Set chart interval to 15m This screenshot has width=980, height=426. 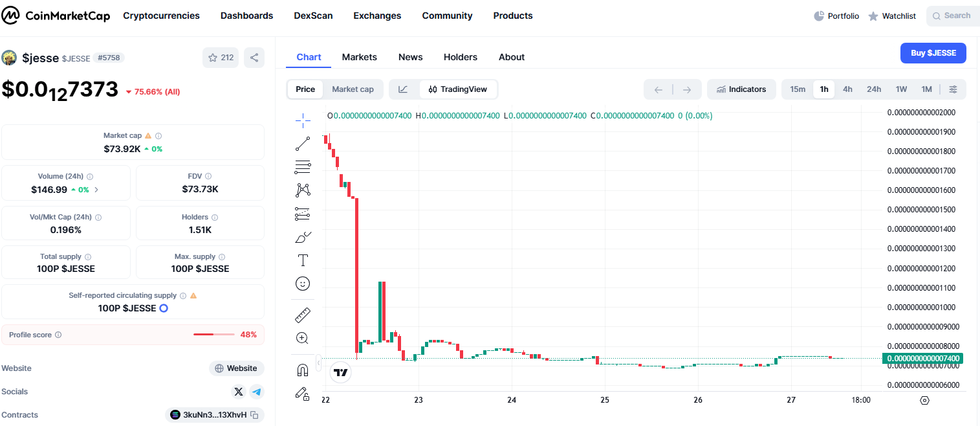pos(798,89)
